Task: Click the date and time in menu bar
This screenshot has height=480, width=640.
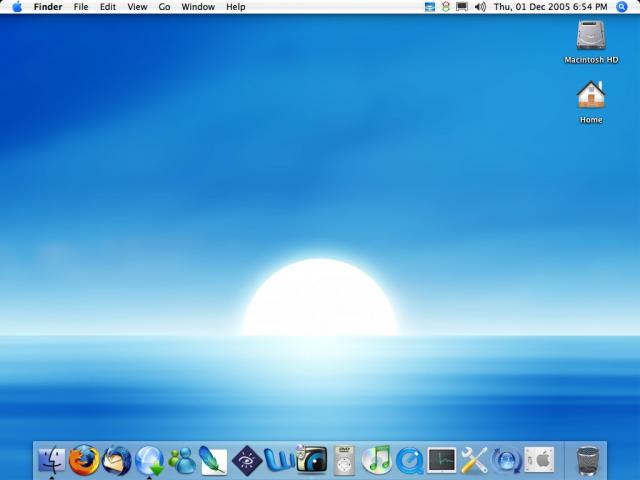Action: coord(551,7)
